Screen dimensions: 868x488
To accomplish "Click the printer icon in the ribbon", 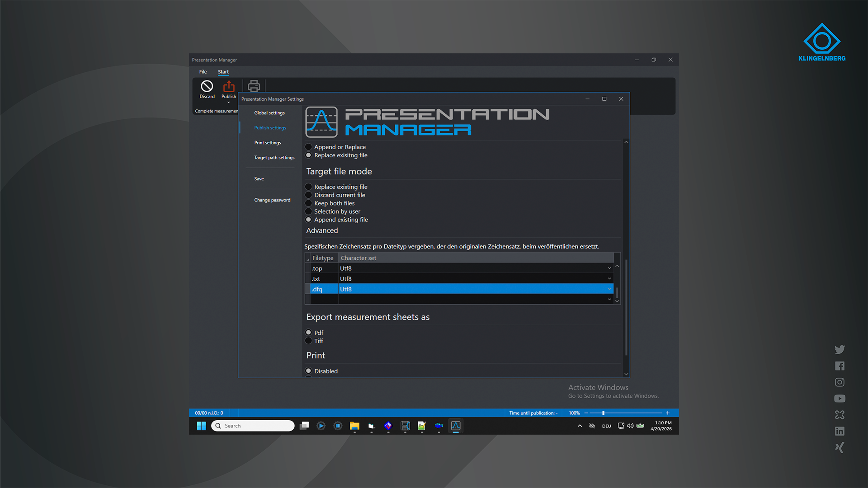I will [254, 86].
